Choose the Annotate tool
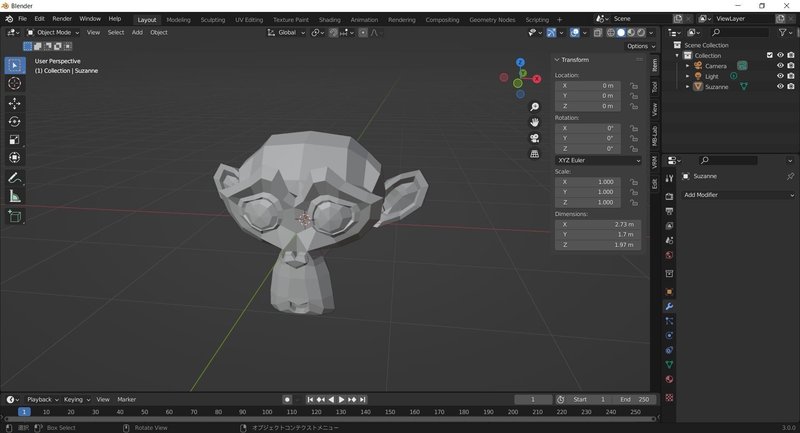 pyautogui.click(x=15, y=178)
